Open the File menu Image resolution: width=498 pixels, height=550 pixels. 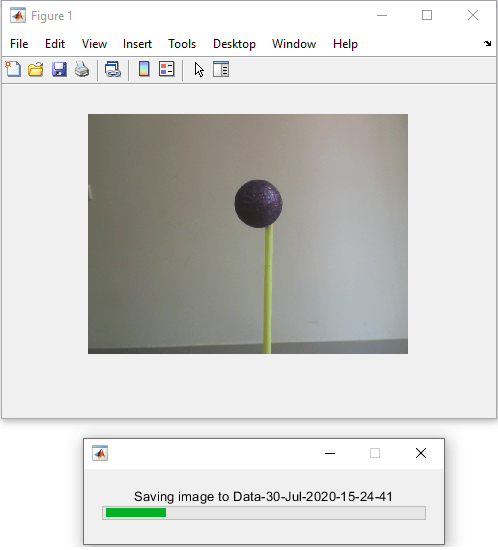[x=19, y=44]
